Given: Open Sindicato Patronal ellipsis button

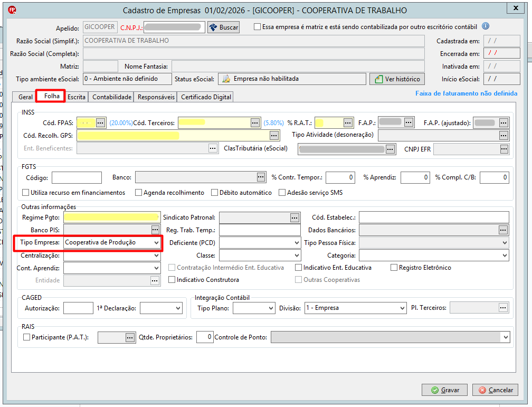Looking at the screenshot, I should (x=294, y=217).
